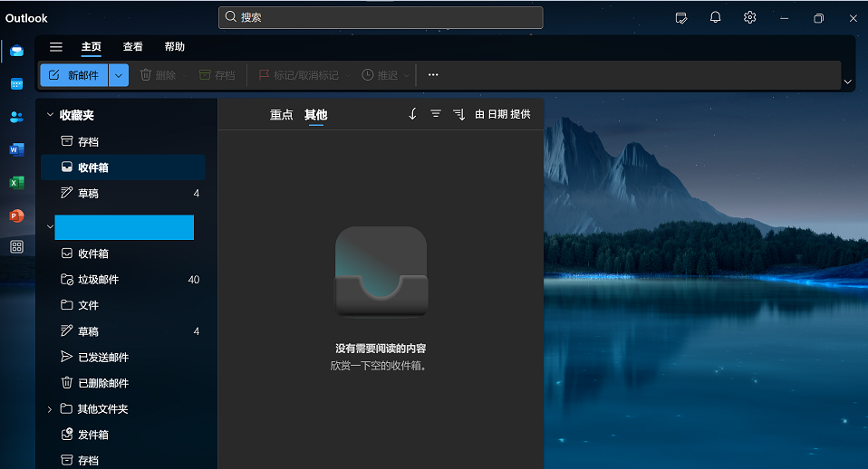This screenshot has height=469, width=868.
Task: Click in the 搜索 search box
Action: point(381,18)
